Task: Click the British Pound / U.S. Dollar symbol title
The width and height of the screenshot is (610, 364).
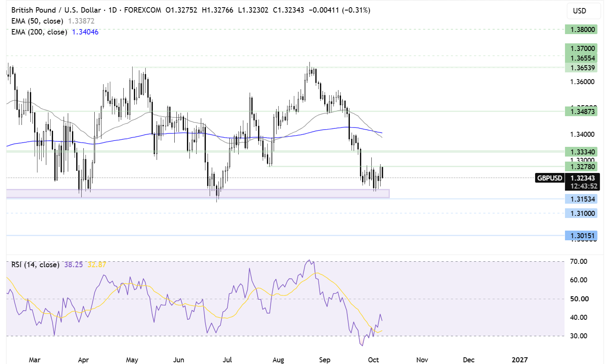Action: click(x=56, y=10)
